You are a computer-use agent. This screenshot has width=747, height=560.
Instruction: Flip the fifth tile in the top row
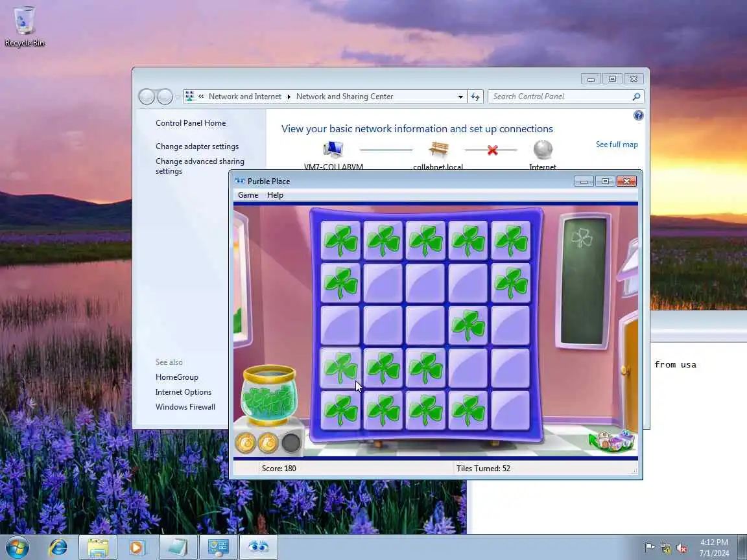point(511,240)
